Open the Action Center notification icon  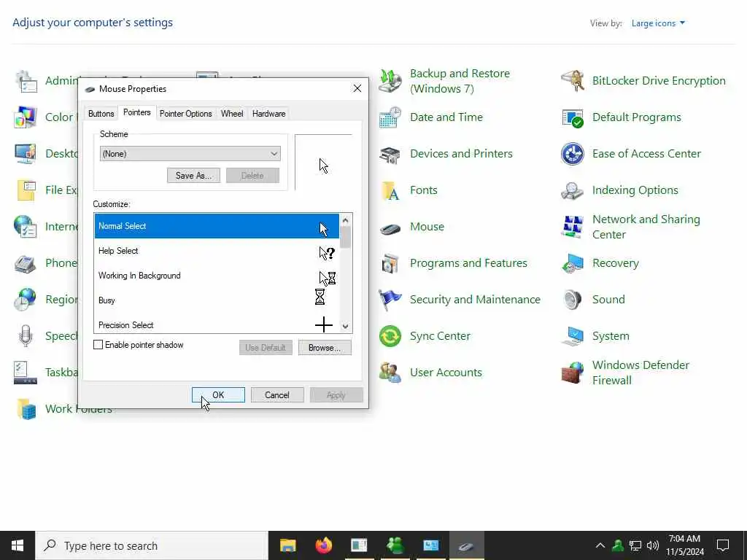[x=723, y=545]
